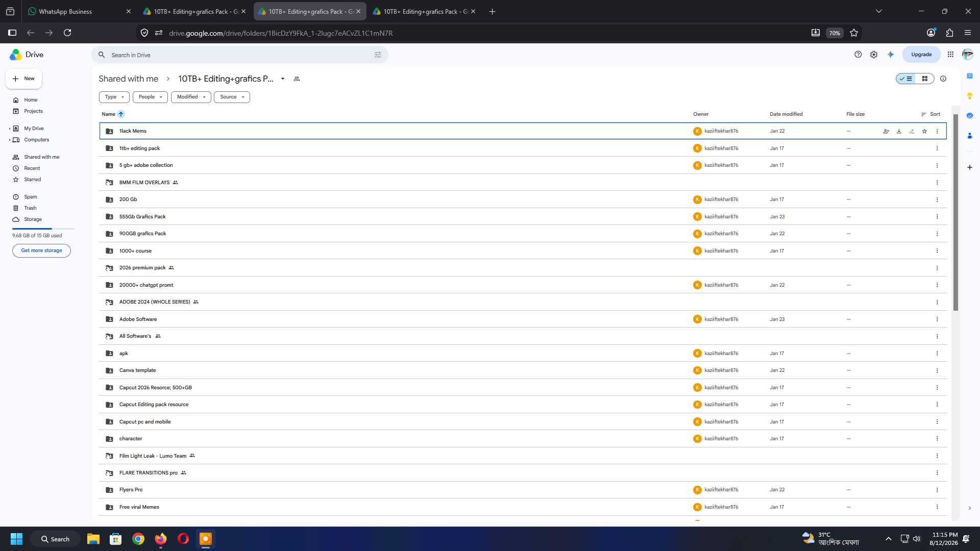980x551 pixels.
Task: Open folder name dropdown arrow
Action: [x=283, y=79]
